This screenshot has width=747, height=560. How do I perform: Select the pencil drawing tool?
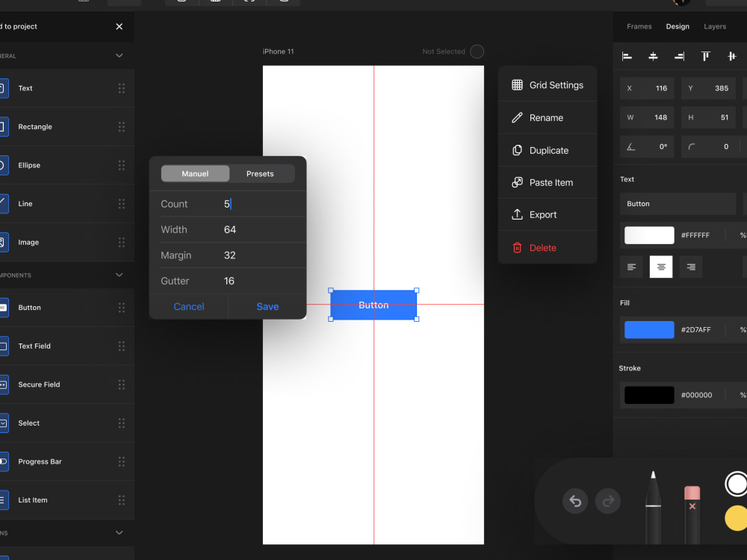(653, 507)
